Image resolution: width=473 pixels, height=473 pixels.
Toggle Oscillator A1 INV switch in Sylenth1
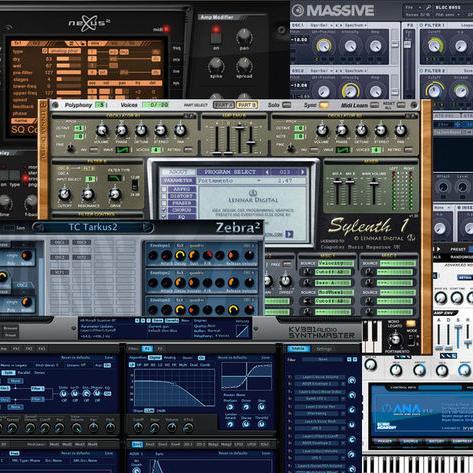94,150
